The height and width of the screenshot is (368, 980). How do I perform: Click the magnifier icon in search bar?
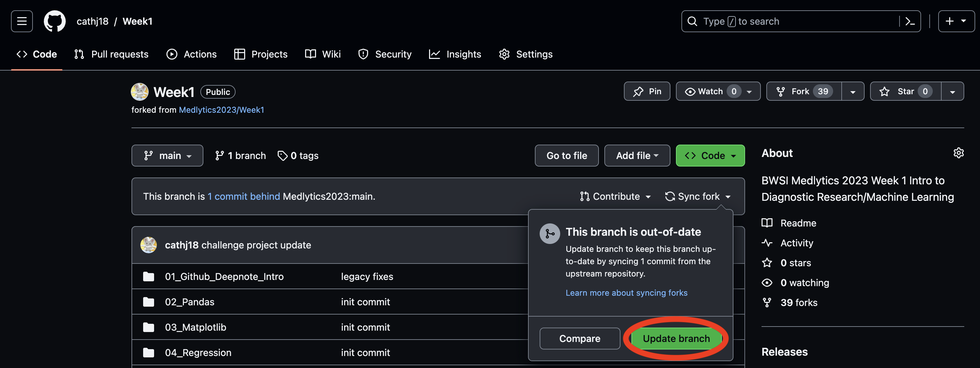point(692,21)
